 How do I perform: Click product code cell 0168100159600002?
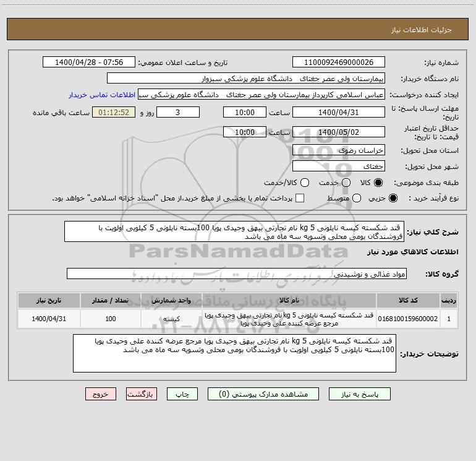[408, 319]
